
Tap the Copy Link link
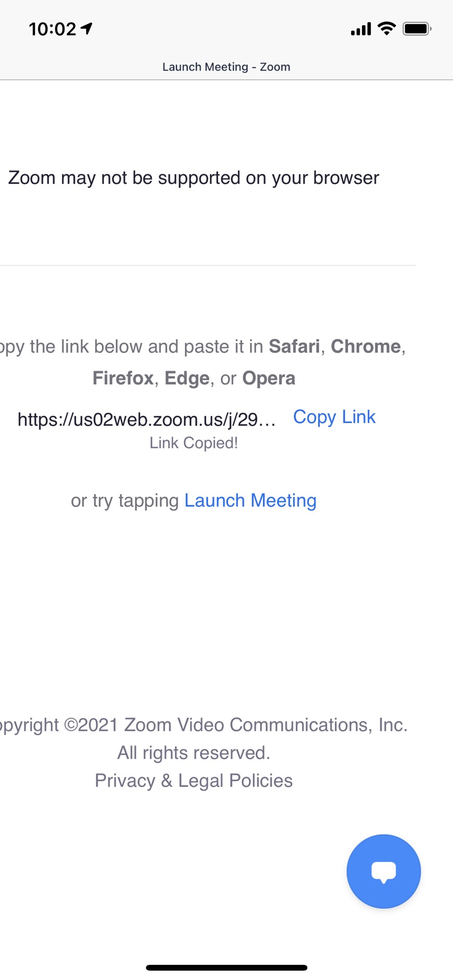point(334,417)
